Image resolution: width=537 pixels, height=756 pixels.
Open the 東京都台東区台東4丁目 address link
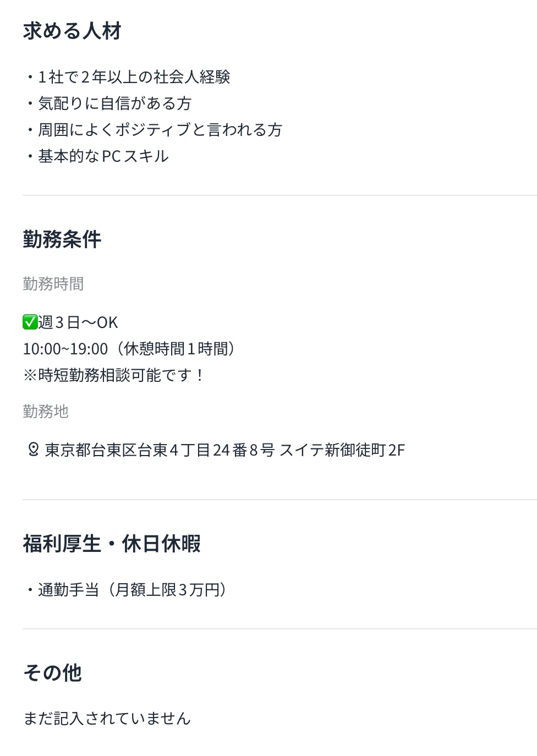pos(160,450)
